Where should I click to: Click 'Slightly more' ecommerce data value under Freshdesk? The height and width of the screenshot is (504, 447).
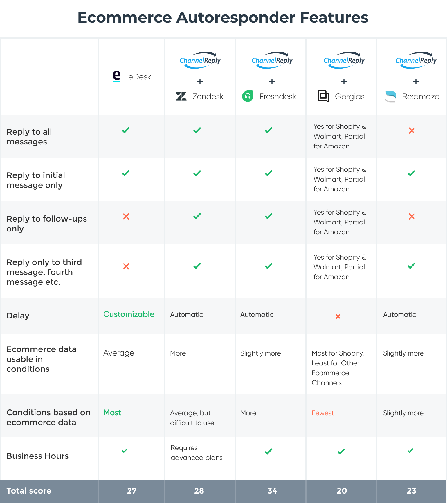tap(261, 353)
